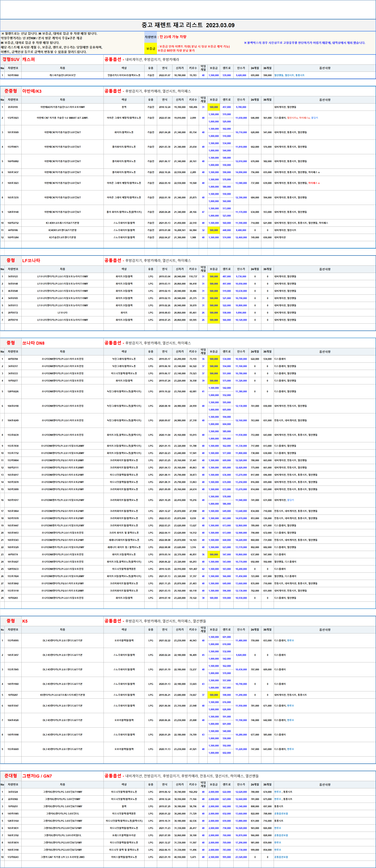Click plate number 34호0317
This screenshot has width=376, height=868.
13,366
